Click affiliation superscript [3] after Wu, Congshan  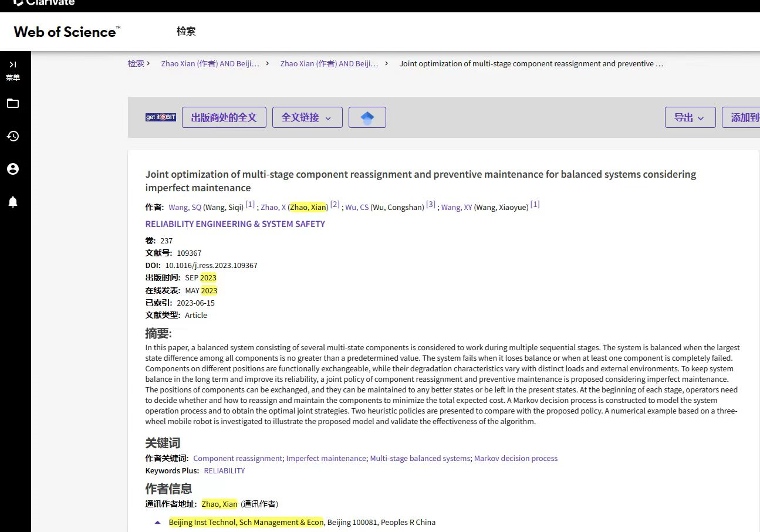point(431,204)
